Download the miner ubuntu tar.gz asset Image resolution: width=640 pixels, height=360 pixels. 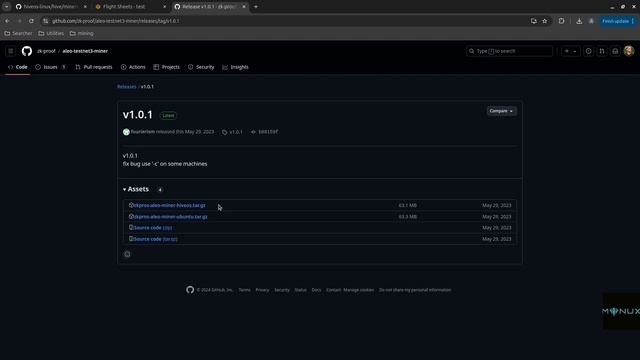coord(171,217)
